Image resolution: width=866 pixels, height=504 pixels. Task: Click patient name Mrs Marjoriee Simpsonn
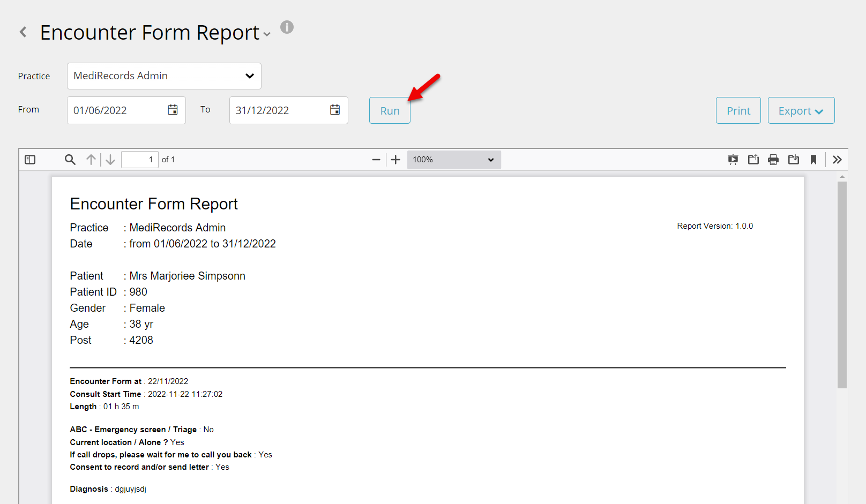187,276
